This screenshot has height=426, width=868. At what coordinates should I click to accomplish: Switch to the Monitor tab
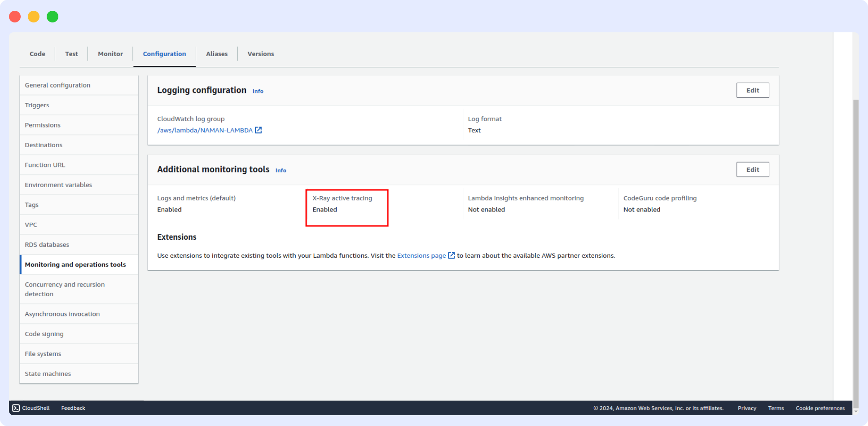point(110,54)
